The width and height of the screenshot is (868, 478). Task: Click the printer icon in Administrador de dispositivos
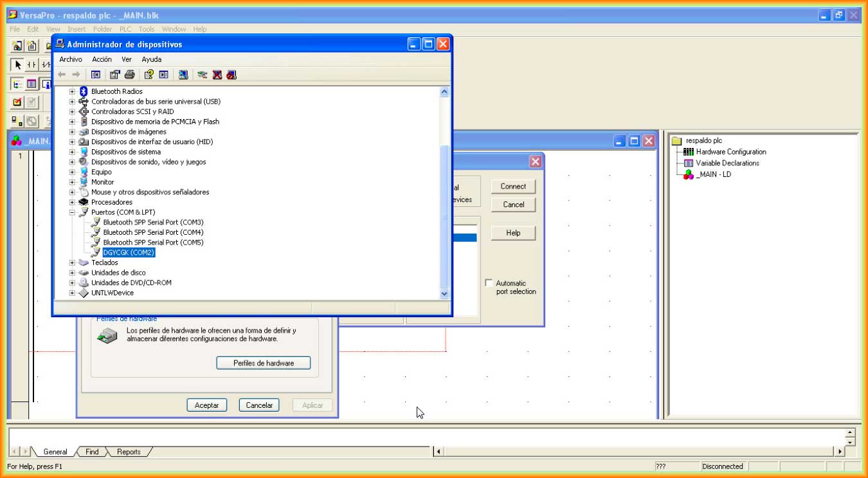click(x=129, y=75)
